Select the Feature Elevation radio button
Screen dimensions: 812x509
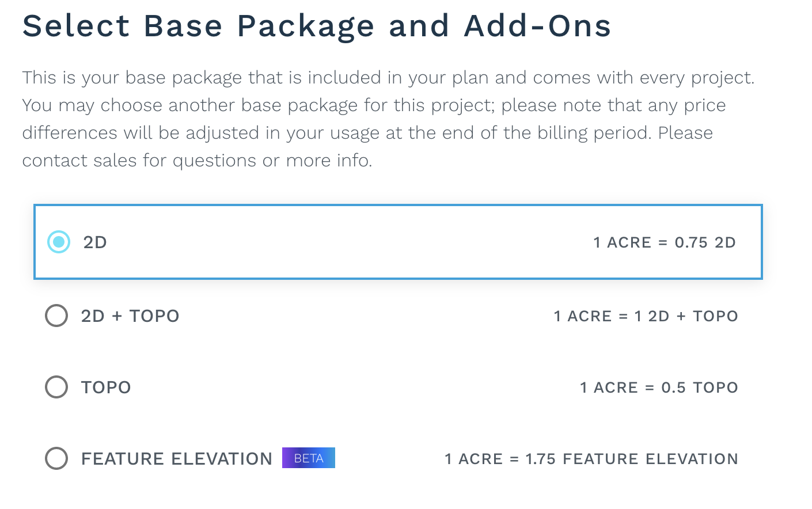(x=56, y=458)
